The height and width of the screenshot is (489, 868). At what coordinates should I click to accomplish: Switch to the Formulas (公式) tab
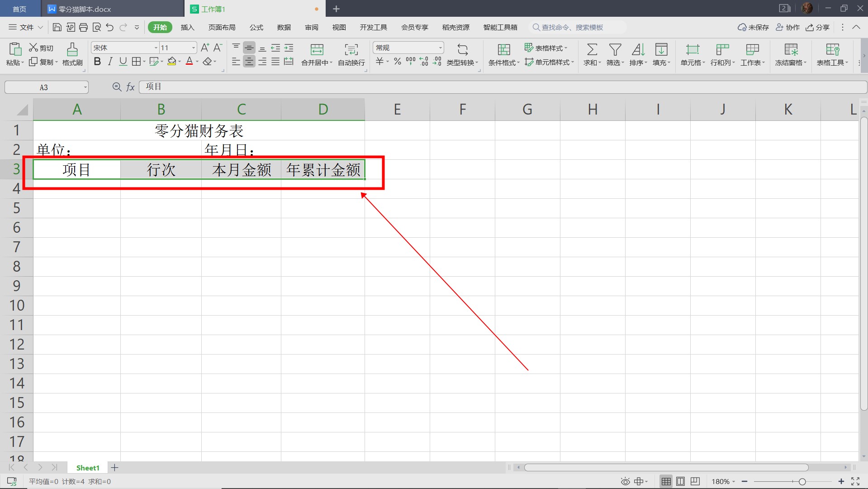click(x=256, y=28)
